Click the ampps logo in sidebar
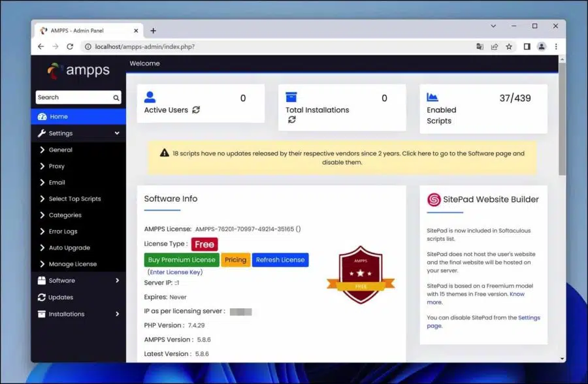This screenshot has height=384, width=588. (78, 71)
